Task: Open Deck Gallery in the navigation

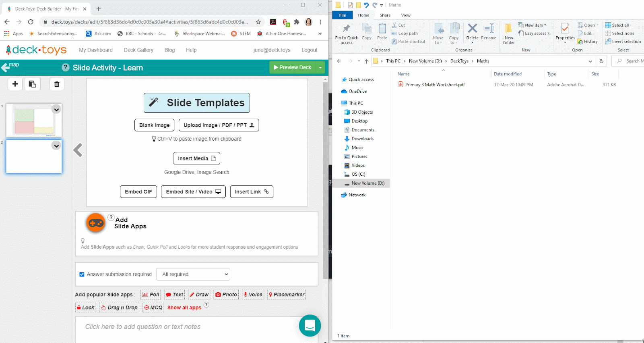Action: [138, 50]
